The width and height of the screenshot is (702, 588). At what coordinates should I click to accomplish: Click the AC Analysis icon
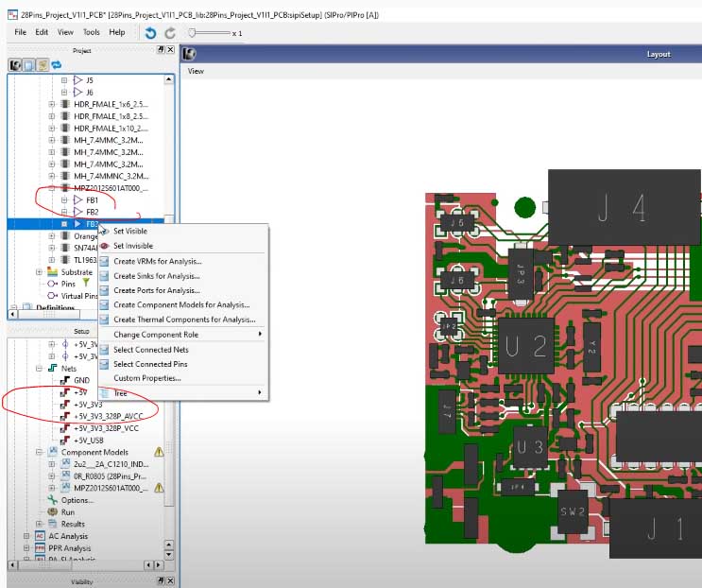40,536
